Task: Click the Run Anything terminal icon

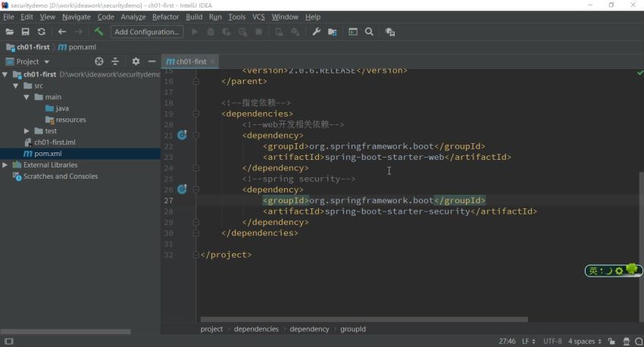Action: click(x=353, y=32)
